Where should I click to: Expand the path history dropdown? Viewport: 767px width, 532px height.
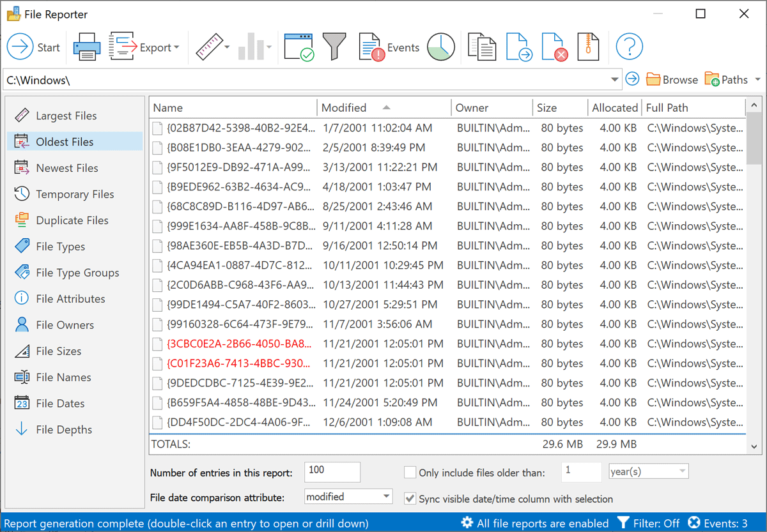(614, 80)
